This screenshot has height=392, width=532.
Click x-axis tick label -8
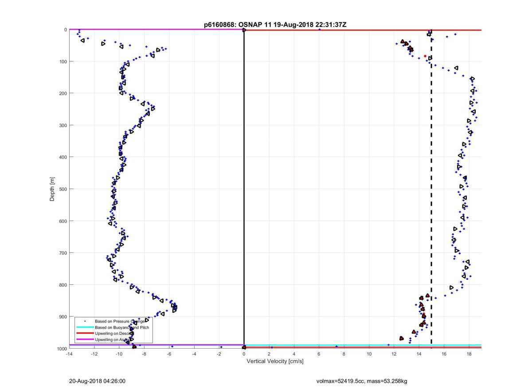(144, 354)
